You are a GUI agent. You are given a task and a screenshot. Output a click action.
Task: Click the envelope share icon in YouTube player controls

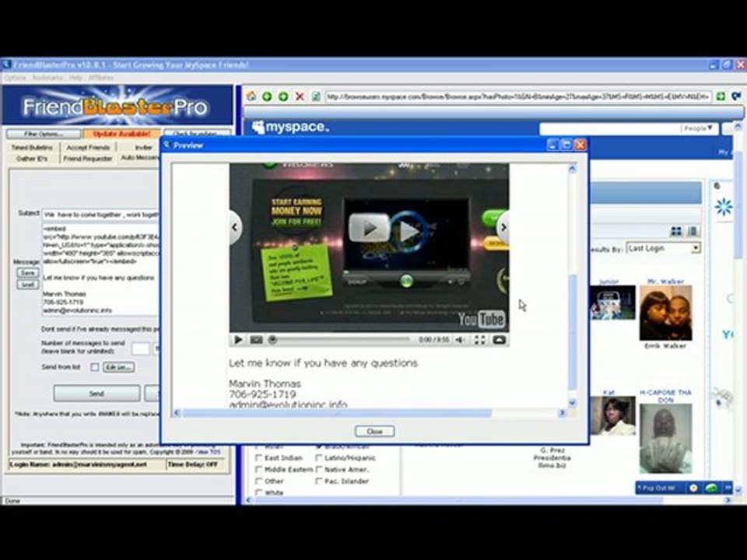coord(256,340)
